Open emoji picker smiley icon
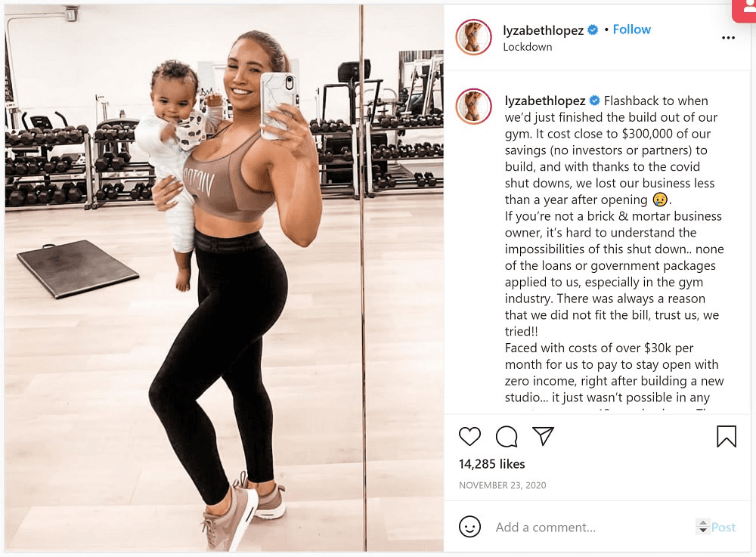The height and width of the screenshot is (557, 756). (469, 527)
